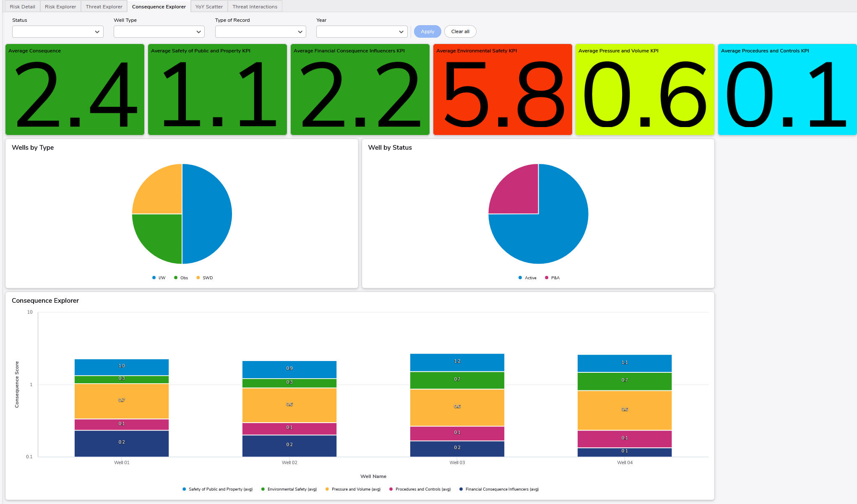Select the Threat Interactions tab
The width and height of the screenshot is (857, 504).
pos(255,7)
